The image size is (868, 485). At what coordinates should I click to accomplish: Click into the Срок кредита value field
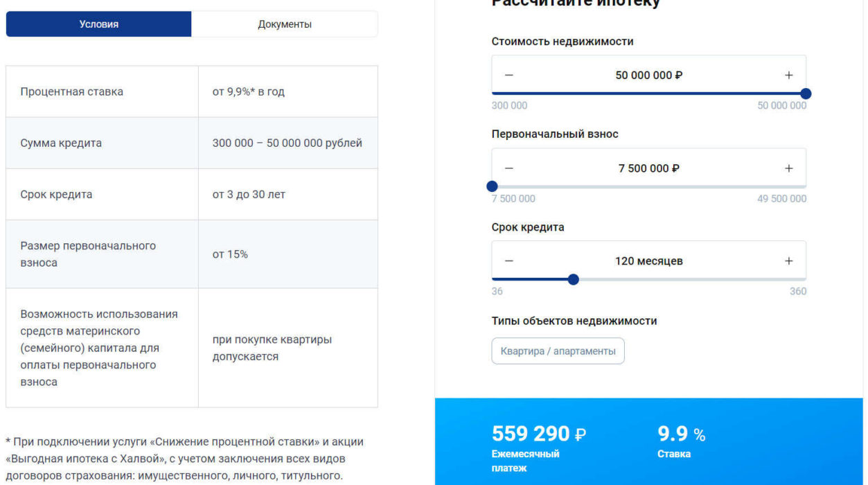tap(648, 261)
